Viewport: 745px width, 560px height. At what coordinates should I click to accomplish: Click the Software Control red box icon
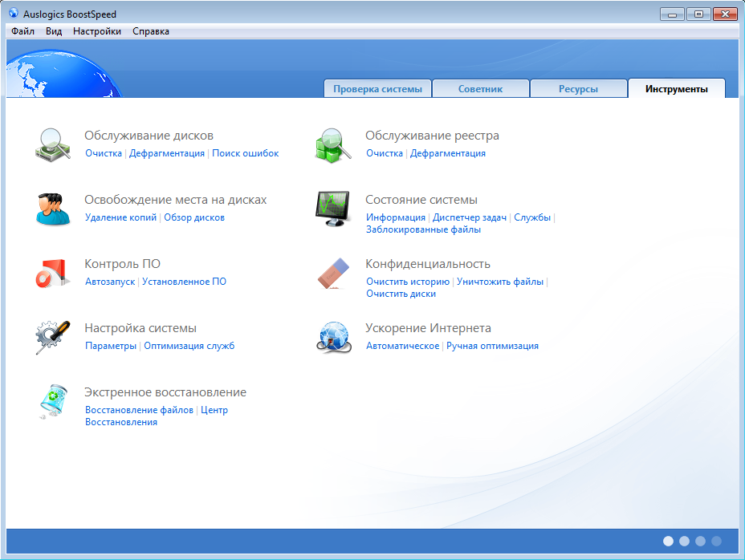pos(53,273)
